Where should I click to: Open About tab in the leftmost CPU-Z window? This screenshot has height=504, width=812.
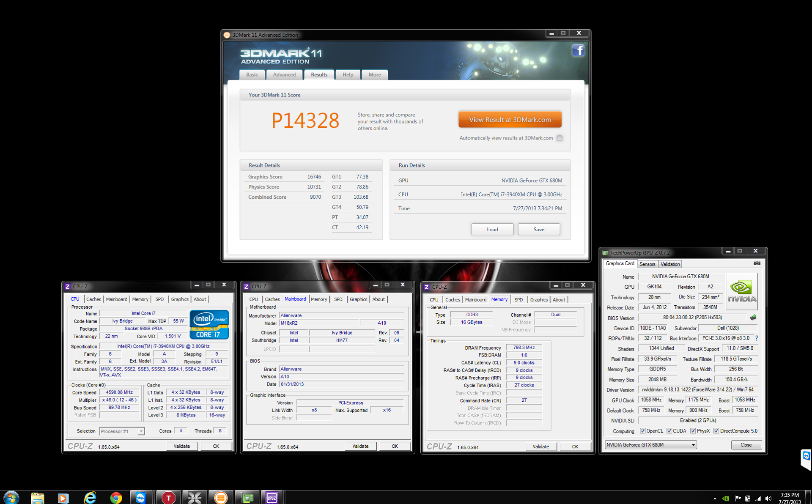pos(200,299)
